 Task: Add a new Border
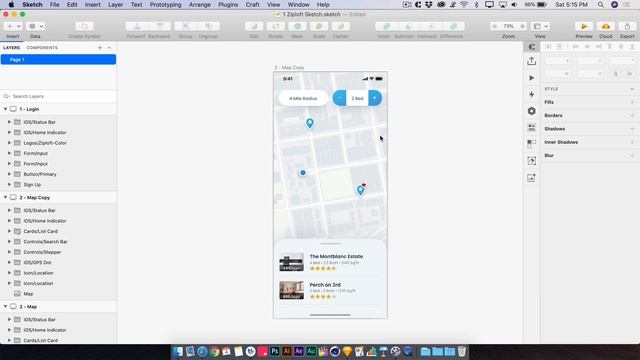tap(632, 116)
